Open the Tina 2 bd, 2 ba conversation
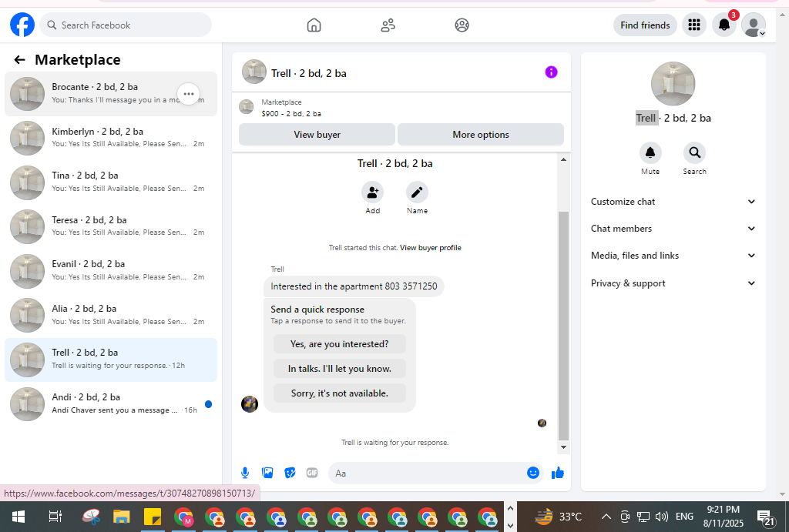The width and height of the screenshot is (789, 532). [111, 182]
